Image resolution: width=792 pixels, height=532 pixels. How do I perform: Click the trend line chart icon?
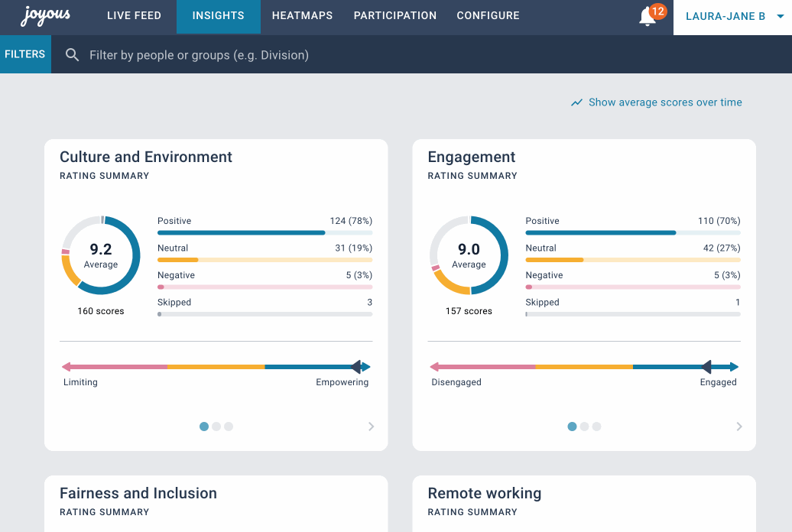[x=576, y=102]
